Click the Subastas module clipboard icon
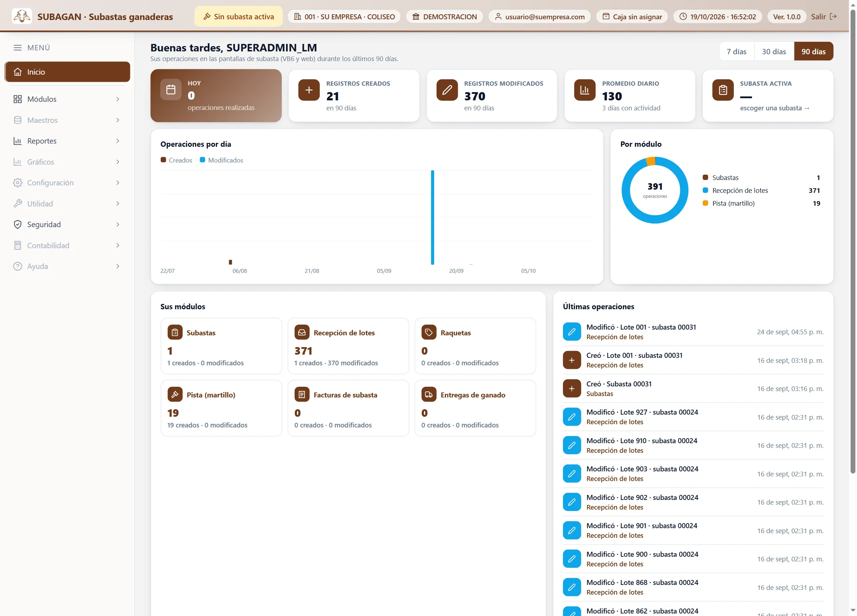 175,332
